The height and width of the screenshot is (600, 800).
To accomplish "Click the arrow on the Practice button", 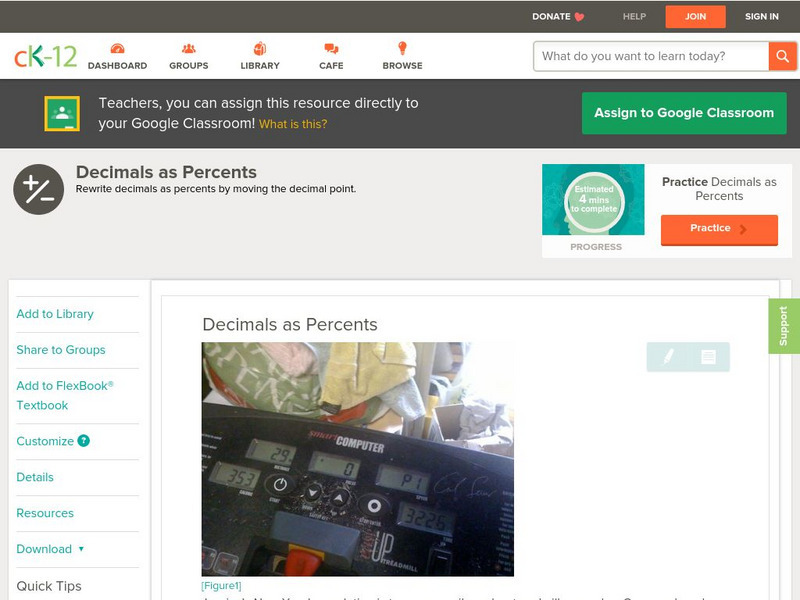I will tap(743, 229).
